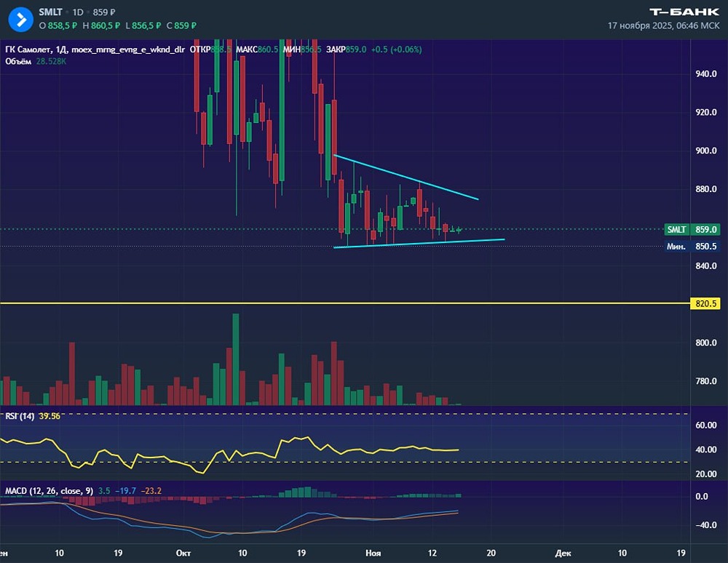Click the MACD signal value −23.2
The image size is (728, 563).
click(151, 491)
